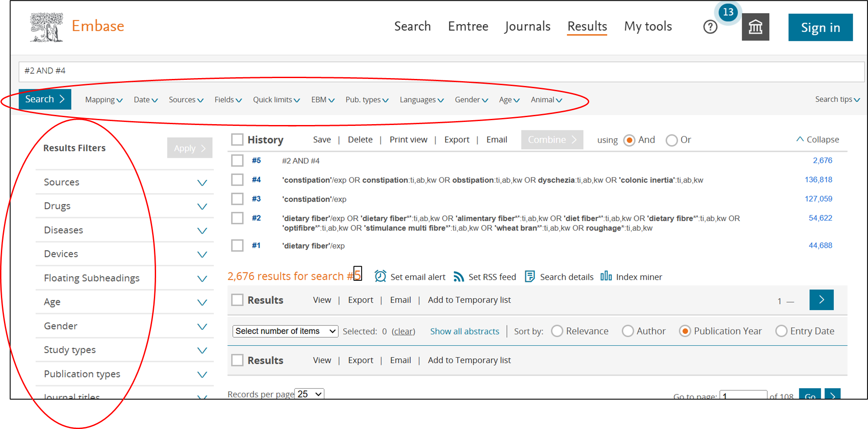Screen dimensions: 868x429
Task: Sort results by Relevance
Action: [557, 331]
